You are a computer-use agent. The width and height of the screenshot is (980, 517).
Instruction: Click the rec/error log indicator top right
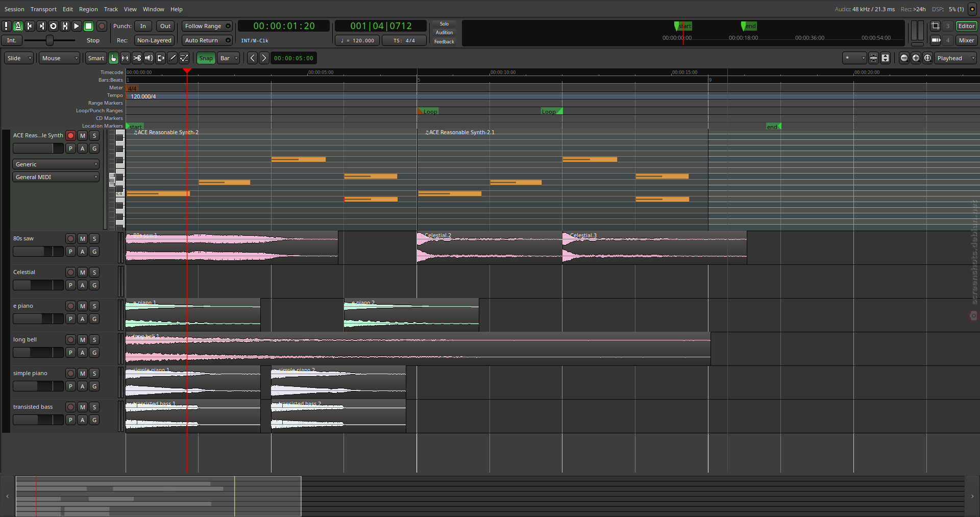click(x=972, y=9)
